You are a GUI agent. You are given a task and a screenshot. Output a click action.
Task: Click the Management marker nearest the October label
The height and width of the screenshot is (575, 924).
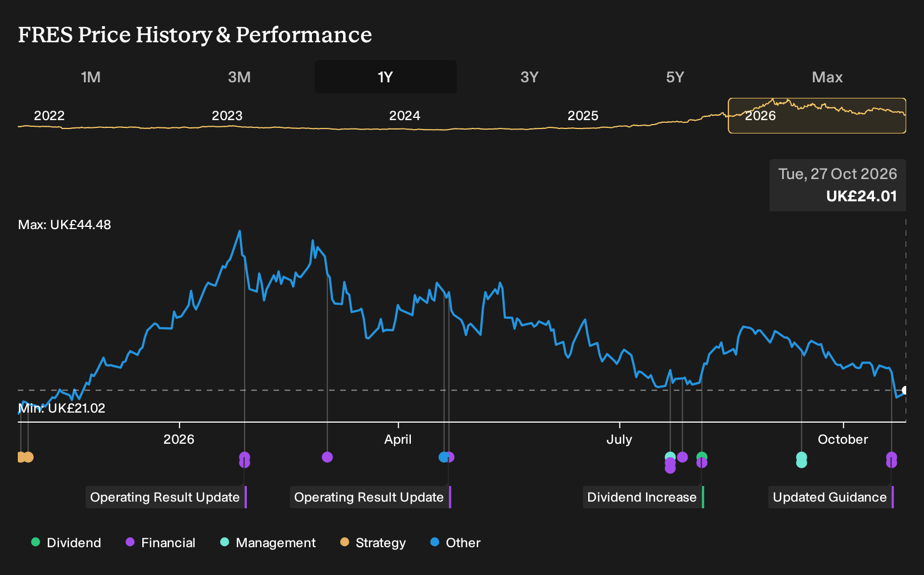[801, 459]
